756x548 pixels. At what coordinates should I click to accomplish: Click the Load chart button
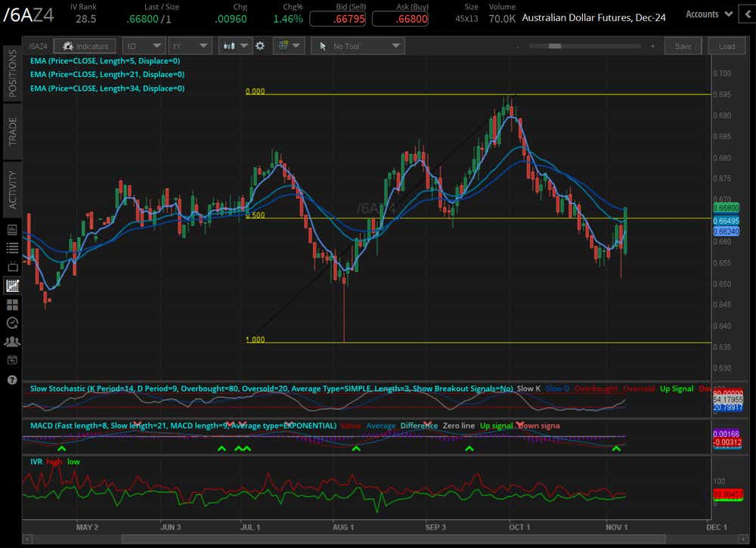click(727, 46)
